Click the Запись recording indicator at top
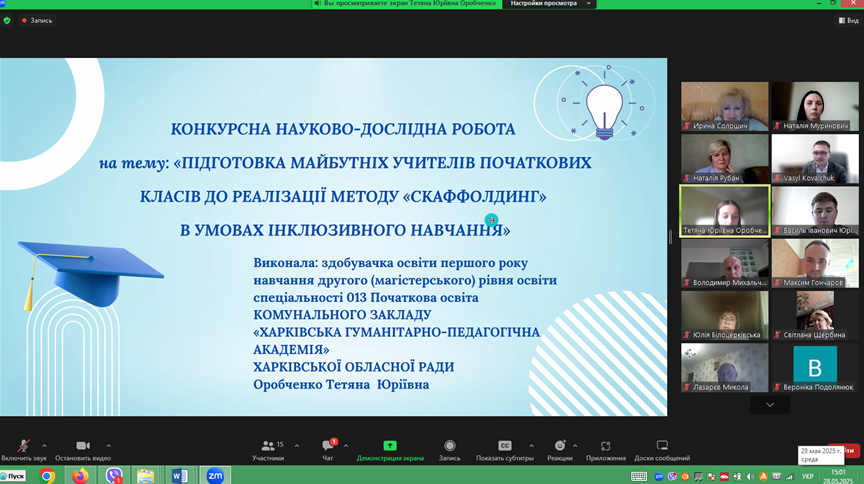The width and height of the screenshot is (864, 484). coord(37,20)
